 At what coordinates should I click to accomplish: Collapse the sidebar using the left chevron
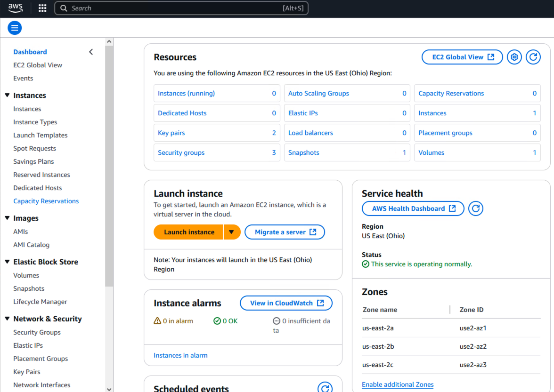click(x=91, y=52)
